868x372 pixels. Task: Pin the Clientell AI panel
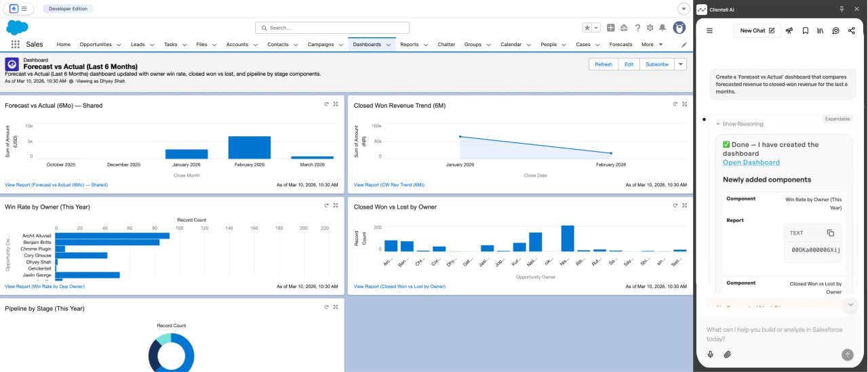(x=842, y=9)
